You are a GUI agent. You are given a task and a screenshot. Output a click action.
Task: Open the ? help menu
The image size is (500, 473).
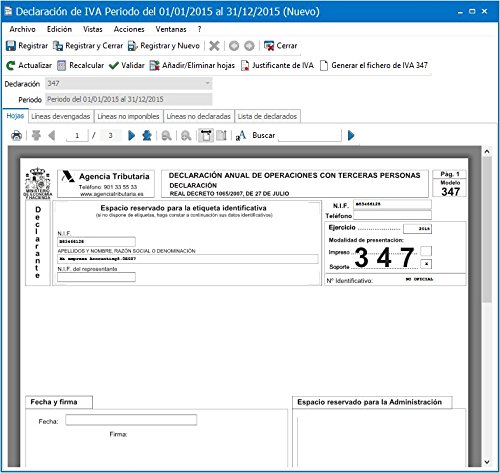[199, 29]
